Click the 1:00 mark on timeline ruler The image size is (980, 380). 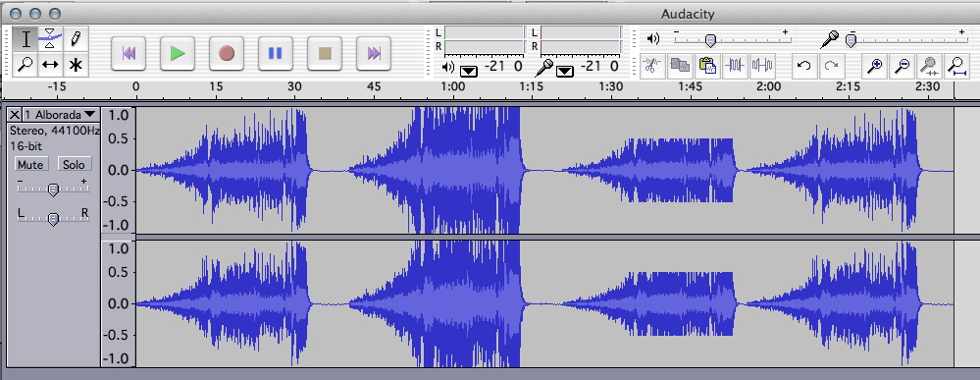tap(452, 86)
